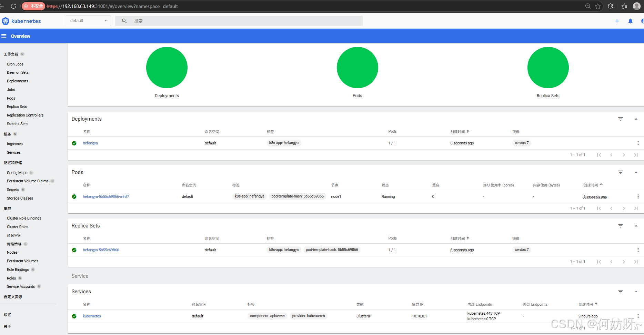
Task: Click the centos:7 image chip in Replica Sets
Action: 522,250
